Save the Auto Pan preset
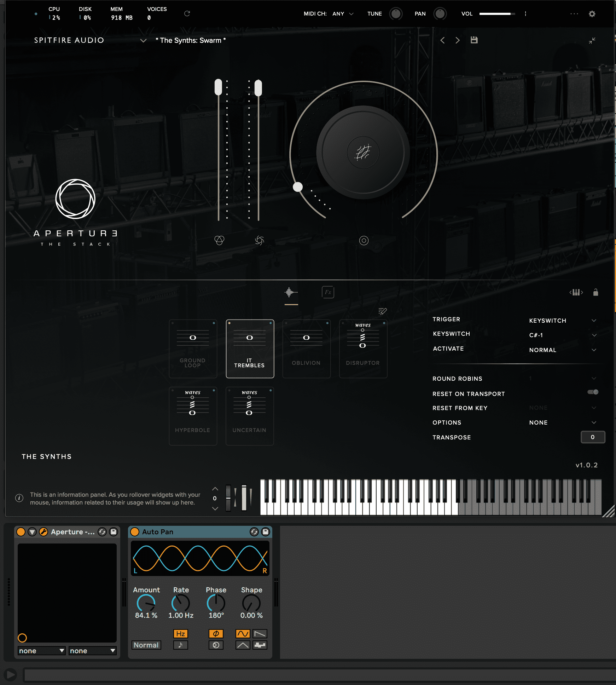The width and height of the screenshot is (616, 685). tap(266, 532)
